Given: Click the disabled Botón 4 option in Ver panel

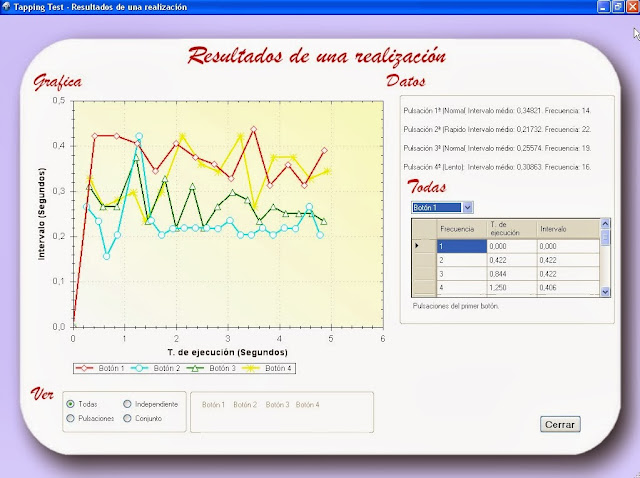Looking at the screenshot, I should click(x=308, y=405).
